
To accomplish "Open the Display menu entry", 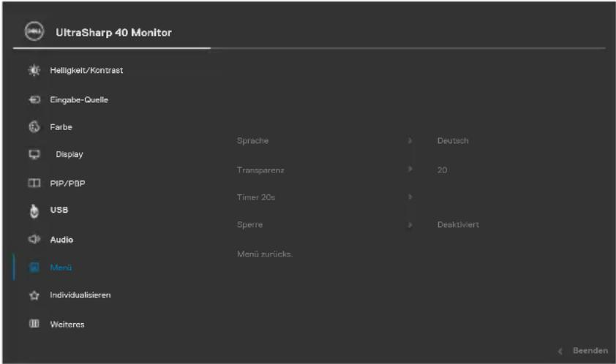I will point(70,154).
